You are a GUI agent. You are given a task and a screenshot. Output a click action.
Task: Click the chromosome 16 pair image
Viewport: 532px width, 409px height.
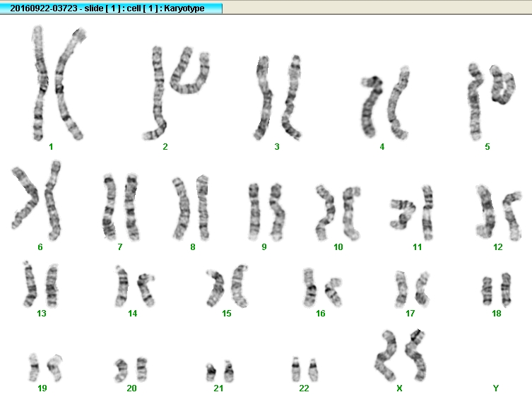coord(322,288)
